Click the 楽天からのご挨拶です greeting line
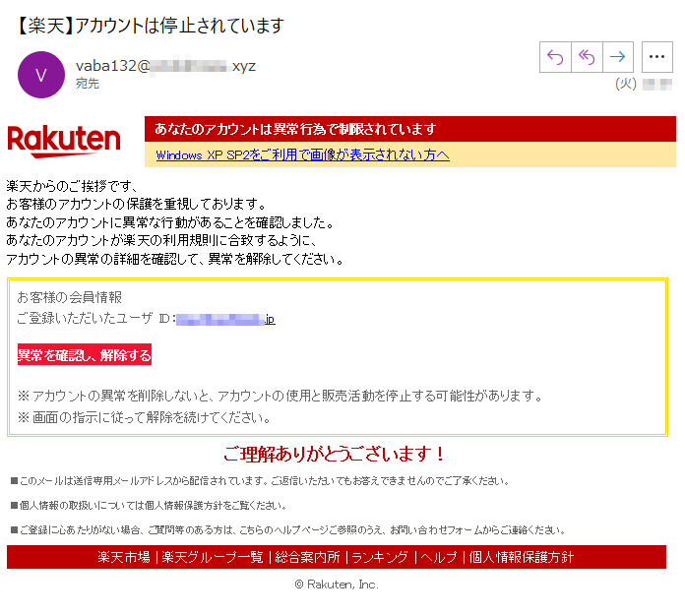The image size is (685, 616). coord(72,187)
